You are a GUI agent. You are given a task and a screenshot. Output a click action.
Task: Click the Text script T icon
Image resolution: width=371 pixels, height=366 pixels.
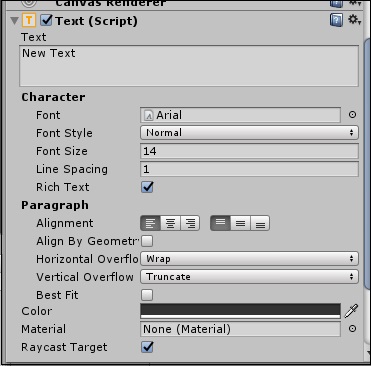pyautogui.click(x=29, y=21)
